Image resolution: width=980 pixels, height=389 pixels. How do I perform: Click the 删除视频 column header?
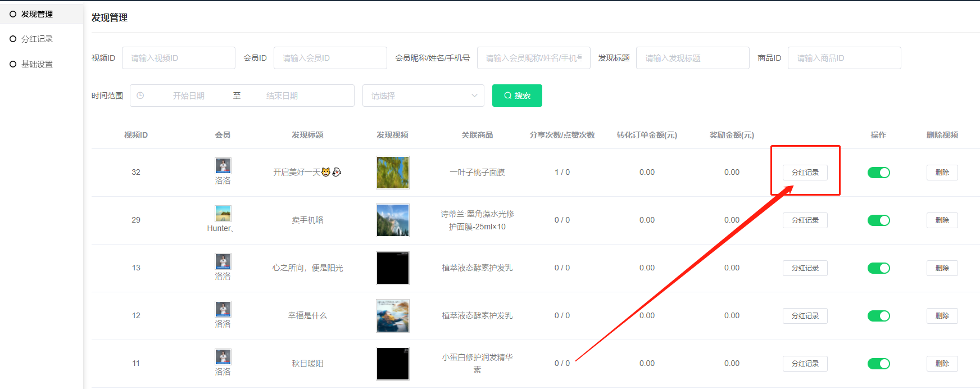point(942,135)
